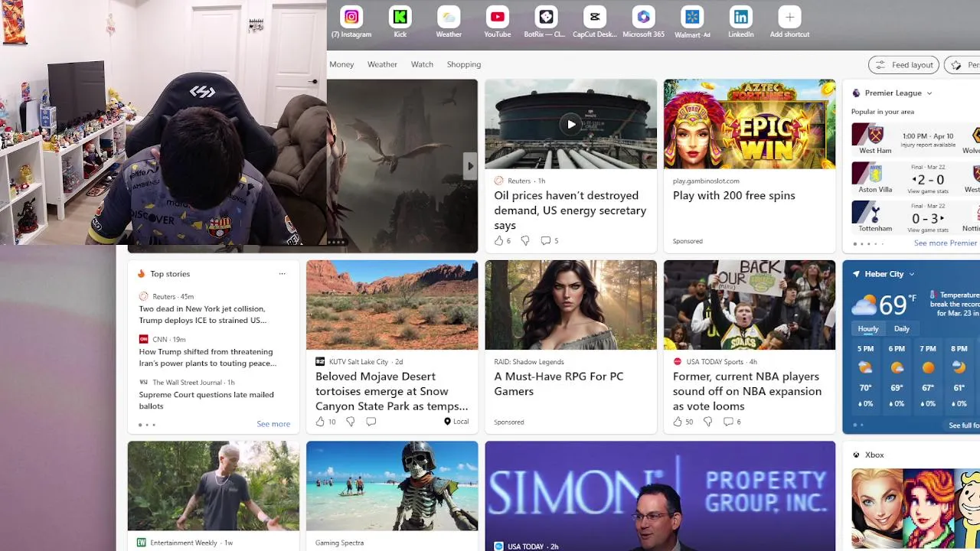
Task: Like the NBA expansion article
Action: (678, 422)
